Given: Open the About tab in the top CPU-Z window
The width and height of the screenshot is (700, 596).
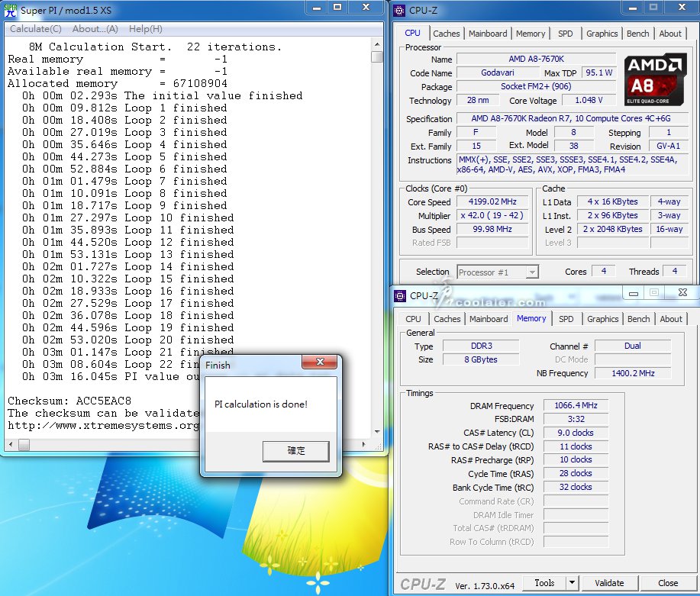Looking at the screenshot, I should click(670, 34).
